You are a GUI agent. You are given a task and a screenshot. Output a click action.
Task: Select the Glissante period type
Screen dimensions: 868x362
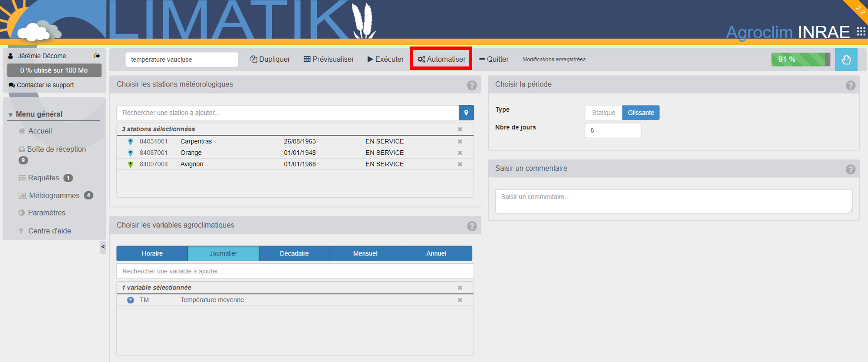tap(641, 113)
